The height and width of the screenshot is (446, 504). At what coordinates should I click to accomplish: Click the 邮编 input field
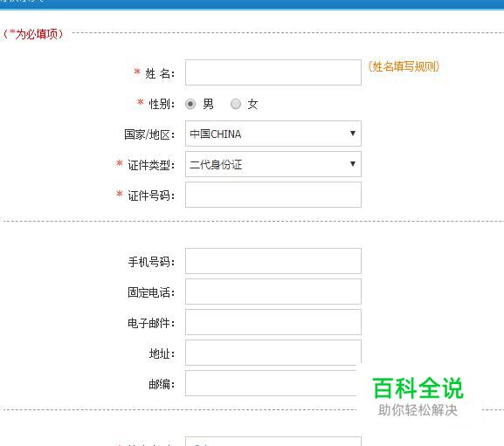[271, 383]
